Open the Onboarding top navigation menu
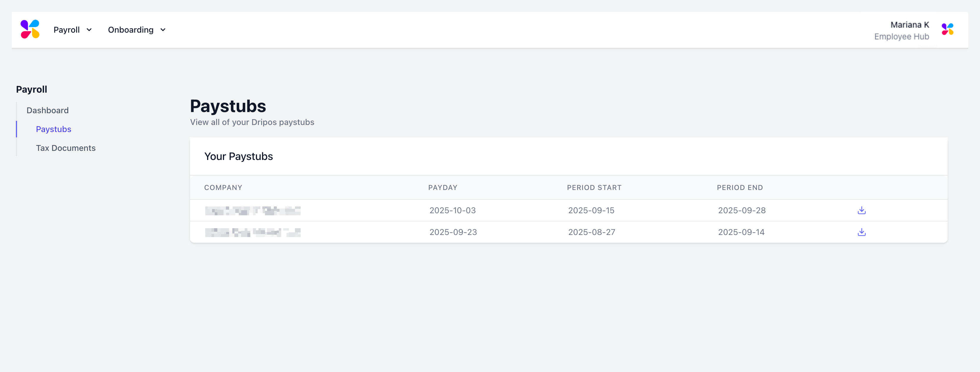 (x=131, y=30)
